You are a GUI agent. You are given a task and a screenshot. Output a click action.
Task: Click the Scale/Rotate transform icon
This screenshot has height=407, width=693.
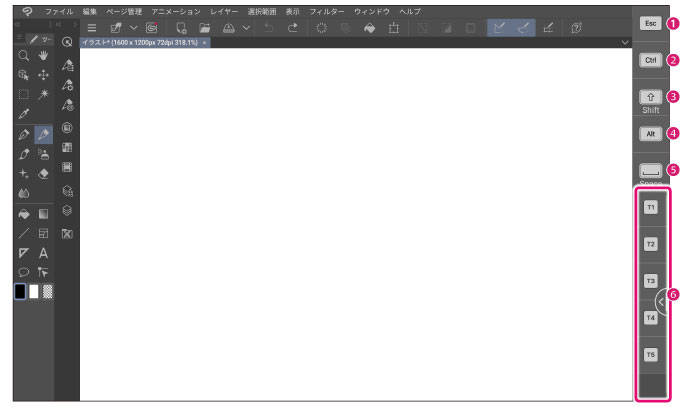click(x=393, y=28)
